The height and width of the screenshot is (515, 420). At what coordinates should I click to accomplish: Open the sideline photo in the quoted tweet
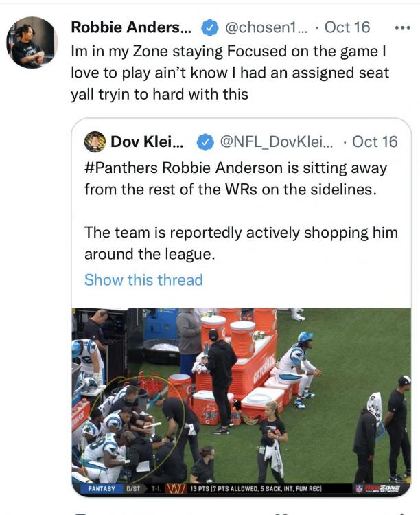pos(242,398)
